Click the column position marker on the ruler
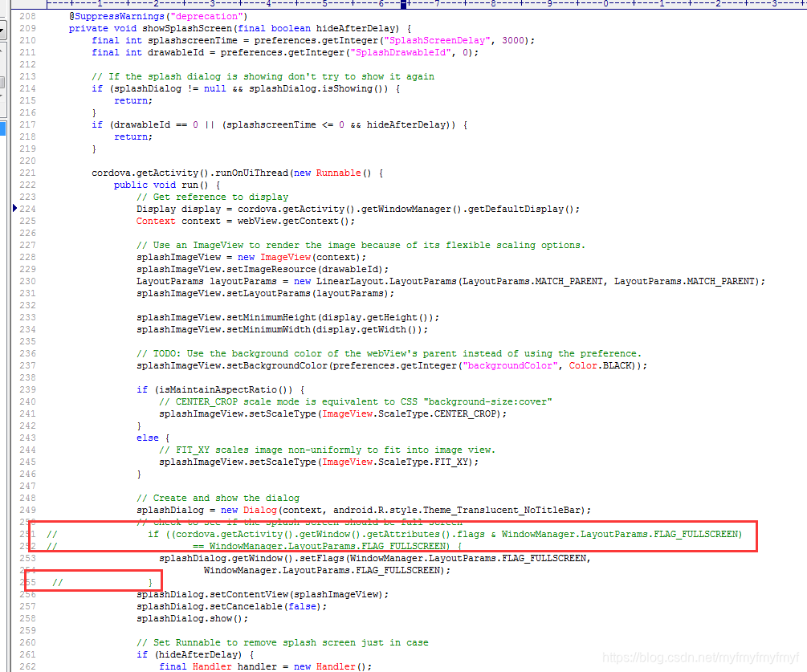 tap(404, 4)
